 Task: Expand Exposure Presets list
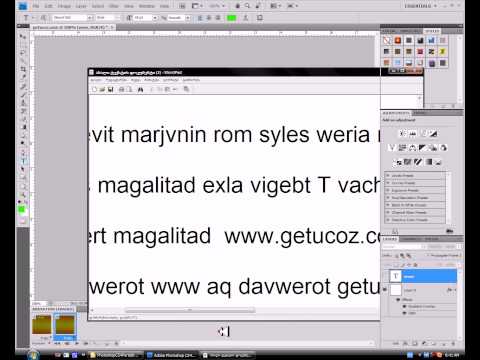(x=388, y=190)
